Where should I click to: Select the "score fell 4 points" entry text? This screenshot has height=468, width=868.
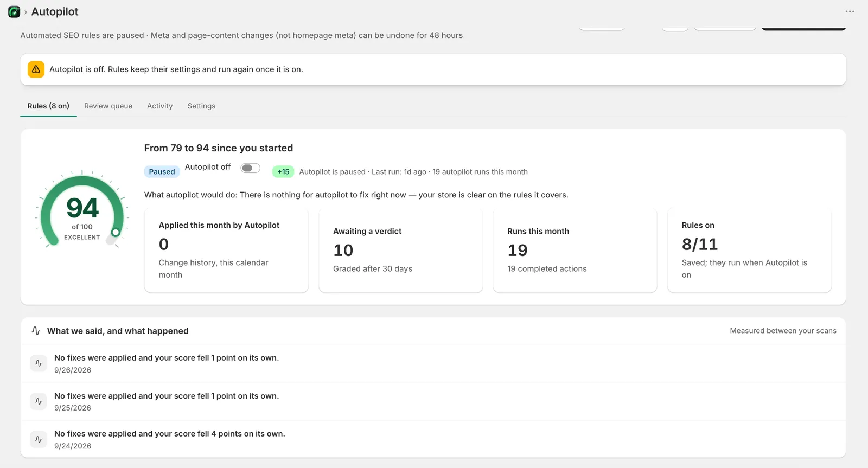click(x=170, y=434)
